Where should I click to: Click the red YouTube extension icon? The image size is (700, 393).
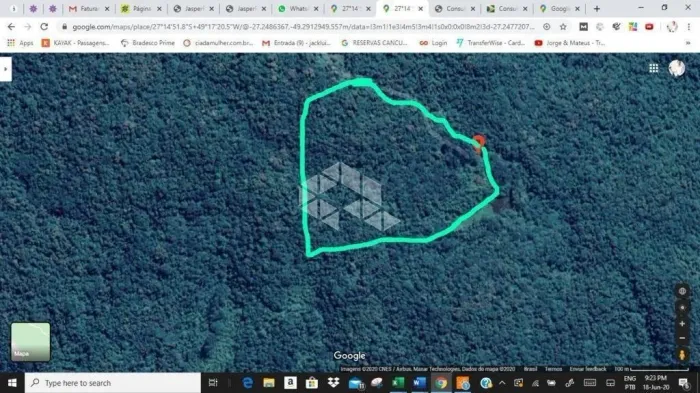(649, 27)
